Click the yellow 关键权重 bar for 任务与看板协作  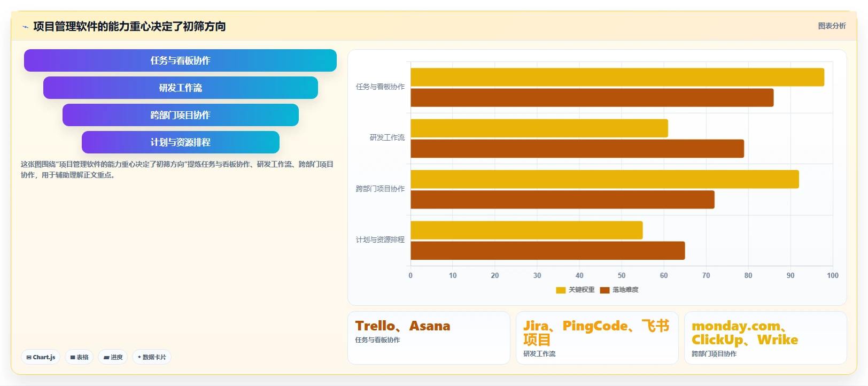coord(617,77)
